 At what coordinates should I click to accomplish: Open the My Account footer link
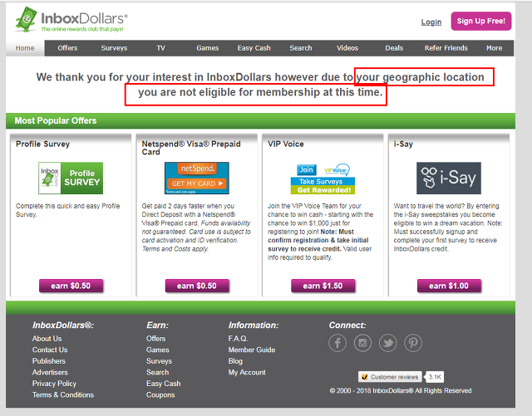point(247,372)
